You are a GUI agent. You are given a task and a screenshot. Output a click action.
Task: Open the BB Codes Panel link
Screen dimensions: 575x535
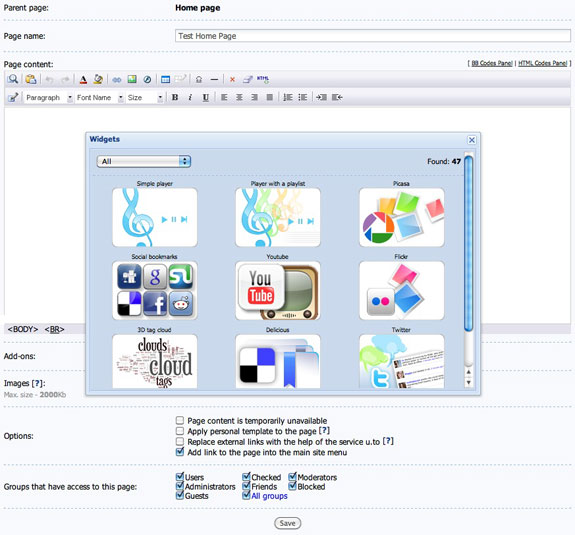point(492,63)
